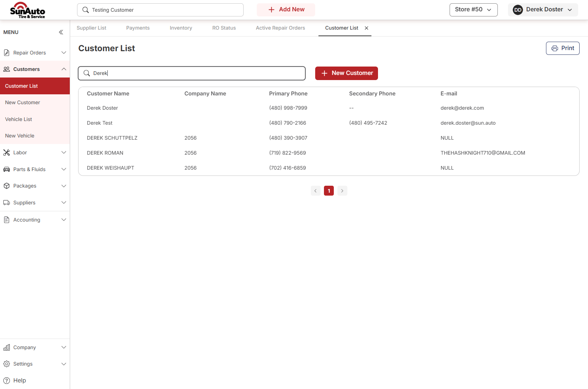Click the Repair Orders clipboard icon
The width and height of the screenshot is (588, 389).
pyautogui.click(x=7, y=53)
